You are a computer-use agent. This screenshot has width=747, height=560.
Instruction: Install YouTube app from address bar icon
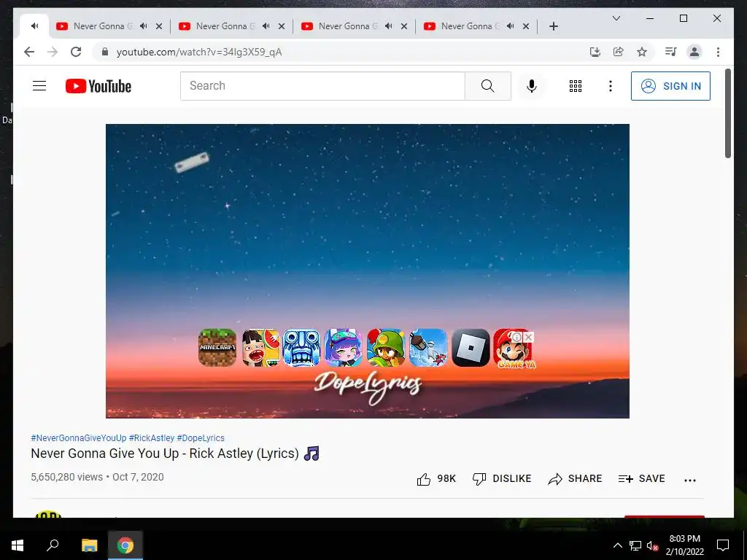(595, 52)
